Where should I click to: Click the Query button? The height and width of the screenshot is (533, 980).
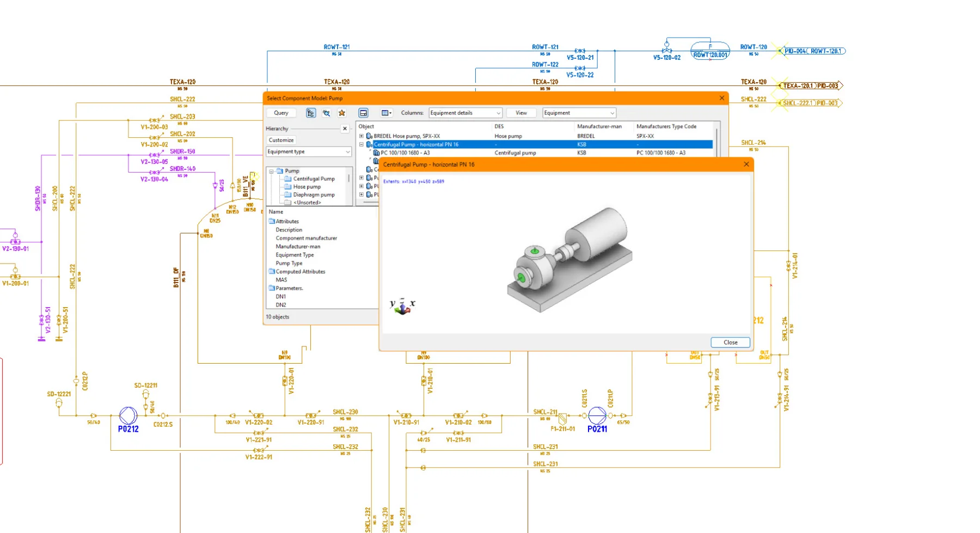[x=281, y=113]
